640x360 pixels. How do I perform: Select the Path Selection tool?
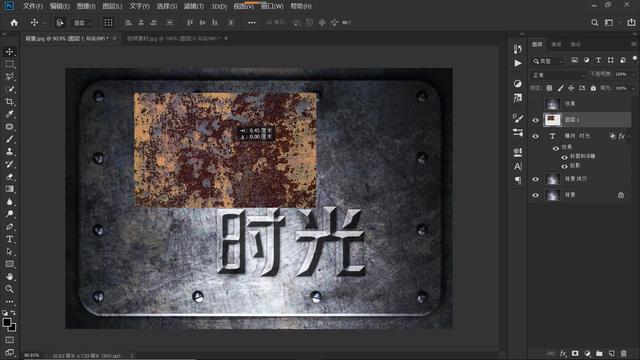9,252
